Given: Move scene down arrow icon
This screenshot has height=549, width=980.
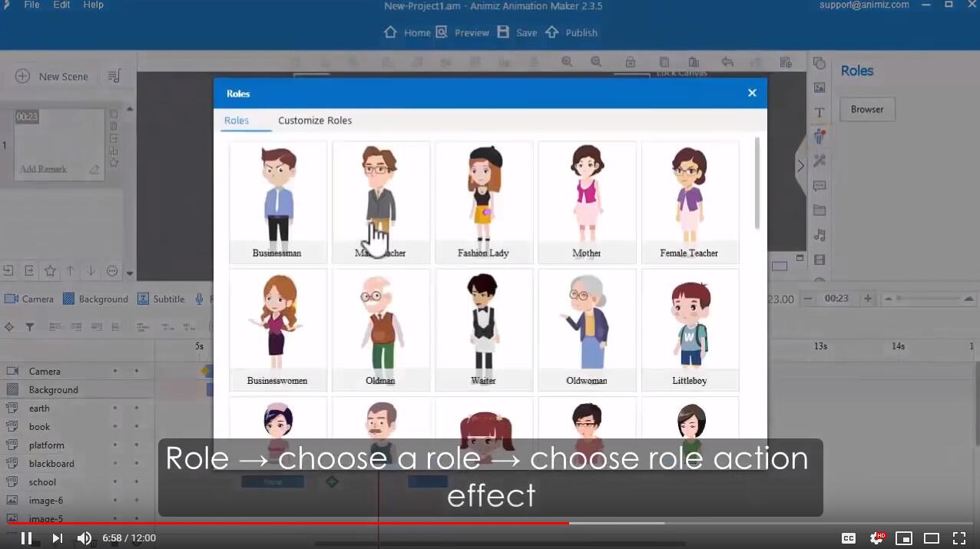Looking at the screenshot, I should (x=91, y=270).
